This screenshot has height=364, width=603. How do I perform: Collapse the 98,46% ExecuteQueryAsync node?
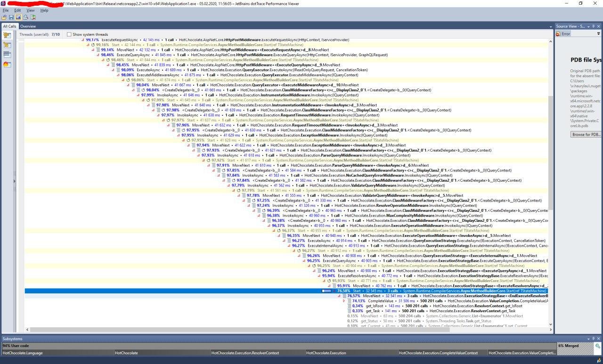[x=98, y=55]
